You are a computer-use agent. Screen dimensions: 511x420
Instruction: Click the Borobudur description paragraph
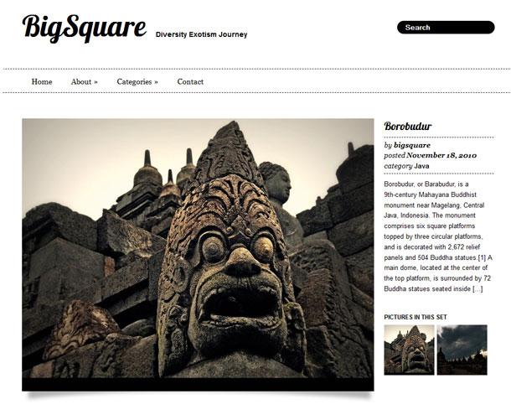point(438,236)
